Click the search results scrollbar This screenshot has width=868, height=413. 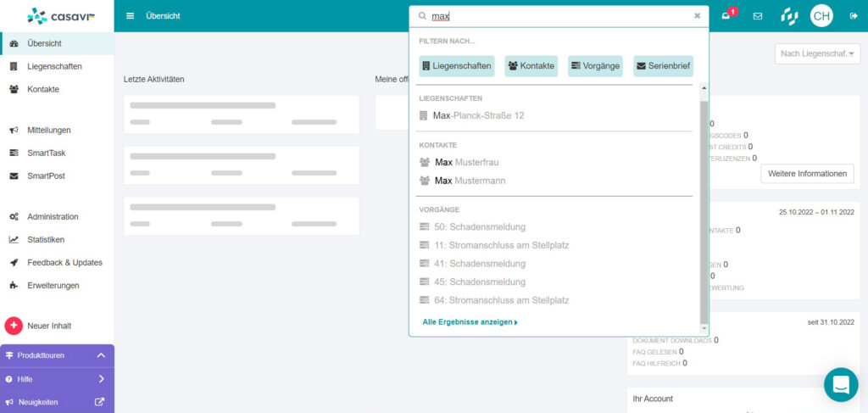pyautogui.click(x=704, y=212)
